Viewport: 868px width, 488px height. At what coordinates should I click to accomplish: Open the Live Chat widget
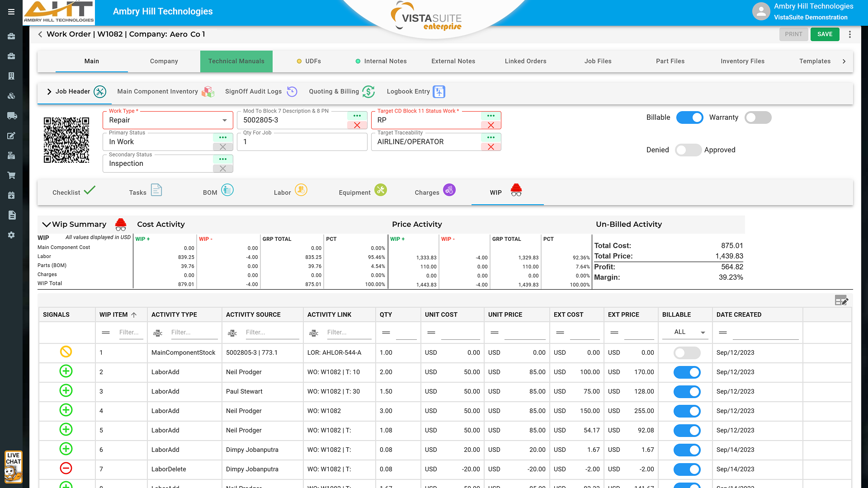(13, 467)
